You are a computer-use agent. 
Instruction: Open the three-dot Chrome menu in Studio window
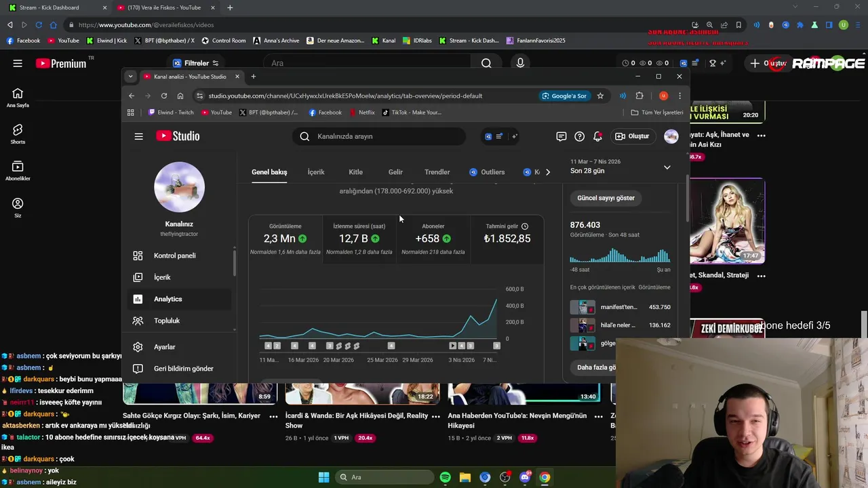679,96
